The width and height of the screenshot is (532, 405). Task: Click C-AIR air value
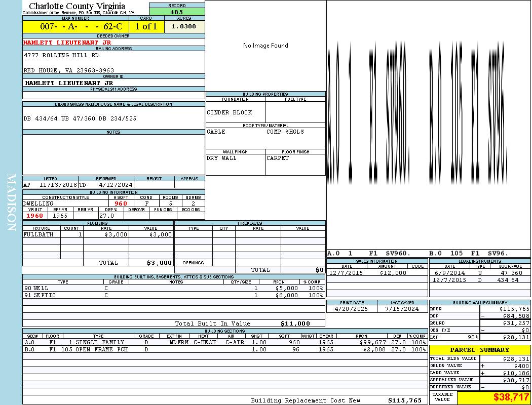[x=235, y=342]
